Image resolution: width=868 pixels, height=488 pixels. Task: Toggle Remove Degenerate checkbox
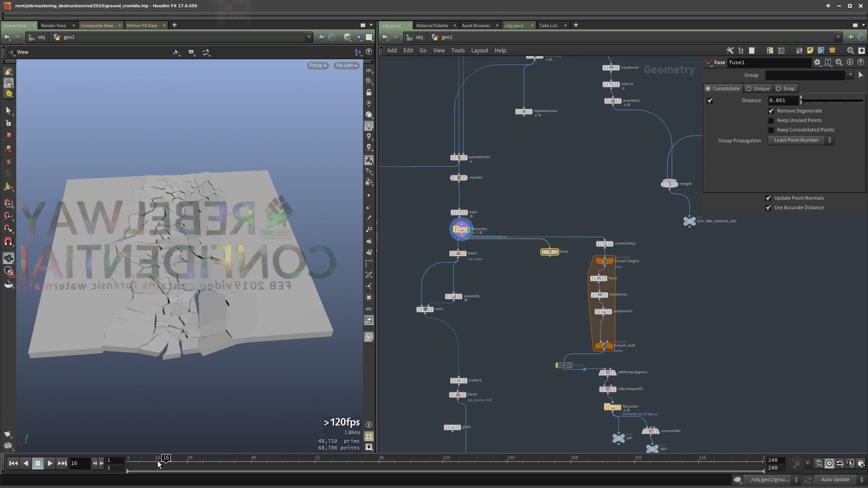pos(771,111)
